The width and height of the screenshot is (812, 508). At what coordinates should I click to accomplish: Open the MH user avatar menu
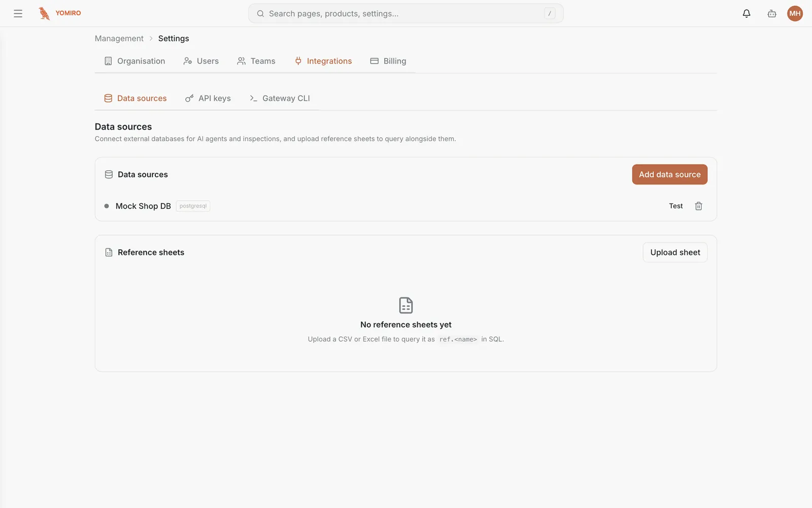(795, 14)
